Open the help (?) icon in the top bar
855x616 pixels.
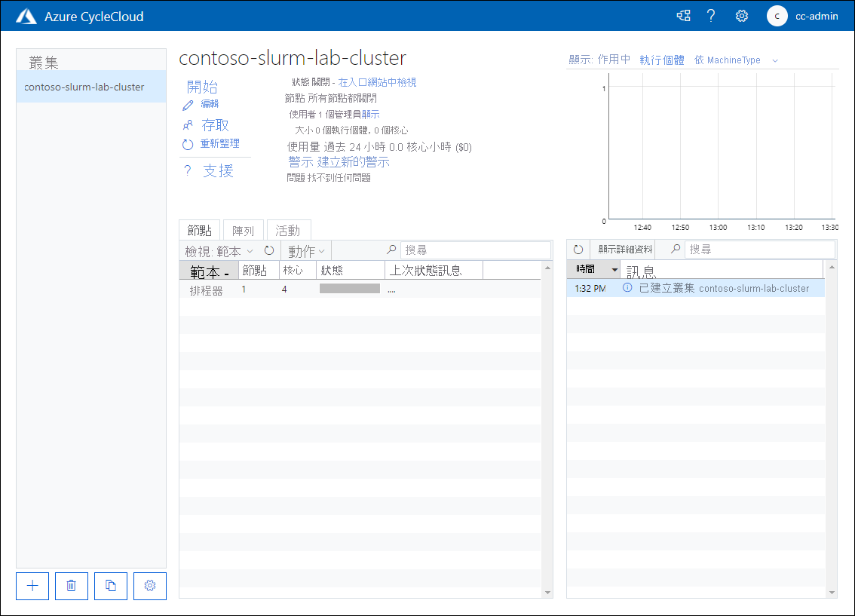tap(711, 15)
